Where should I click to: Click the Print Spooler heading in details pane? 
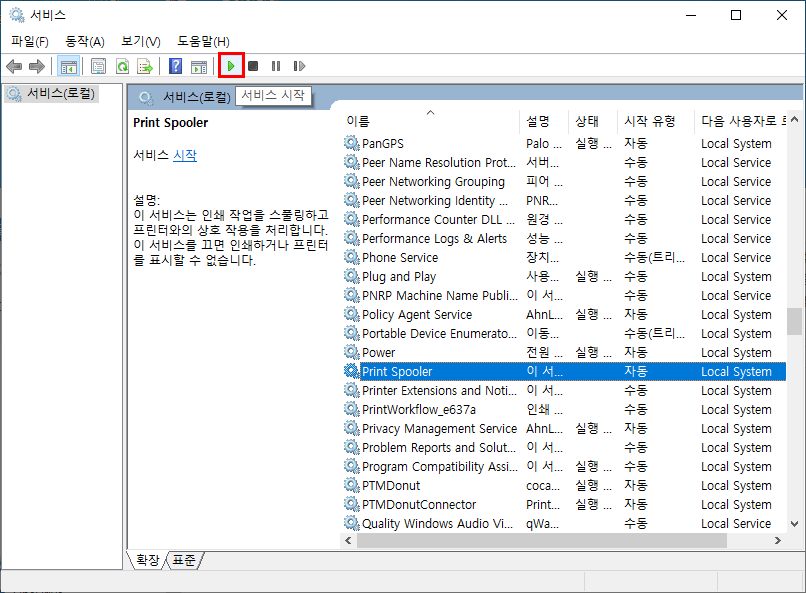[x=170, y=123]
